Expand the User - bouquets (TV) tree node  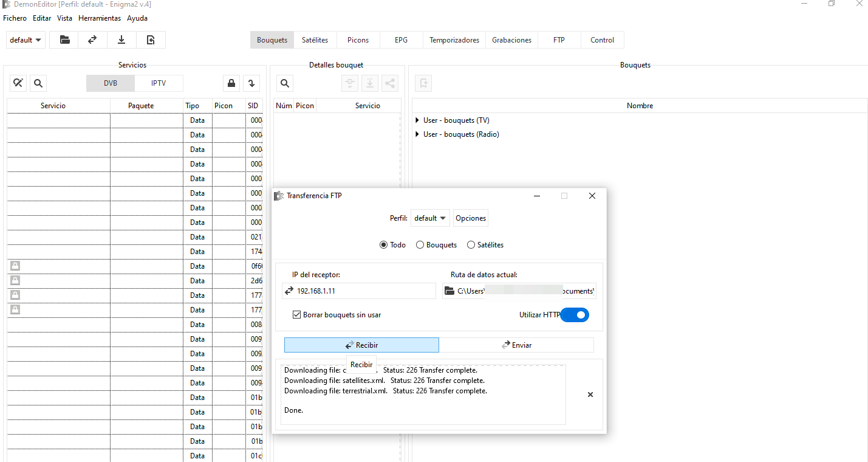tap(417, 120)
